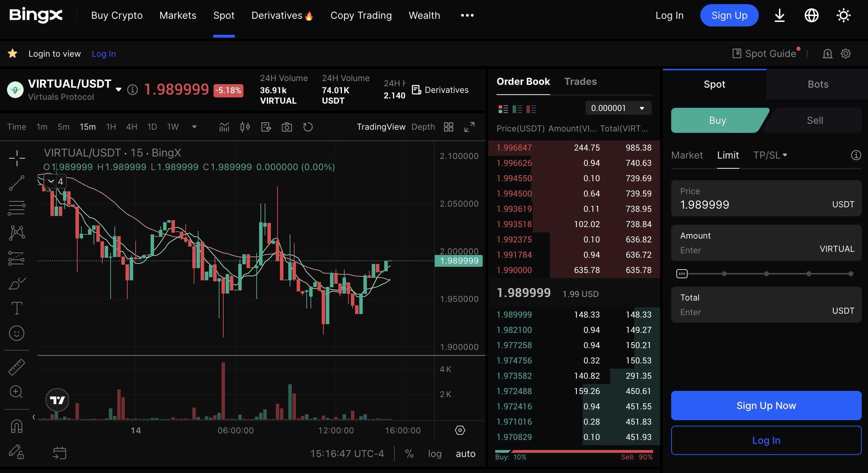This screenshot has width=868, height=473.
Task: Set amount slider to the midpoint dot
Action: pyautogui.click(x=766, y=274)
